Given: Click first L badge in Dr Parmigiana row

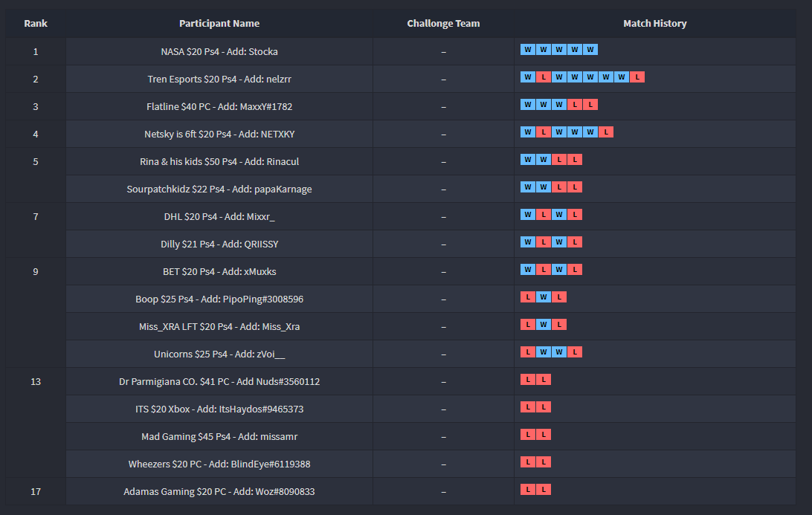Looking at the screenshot, I should (x=528, y=380).
